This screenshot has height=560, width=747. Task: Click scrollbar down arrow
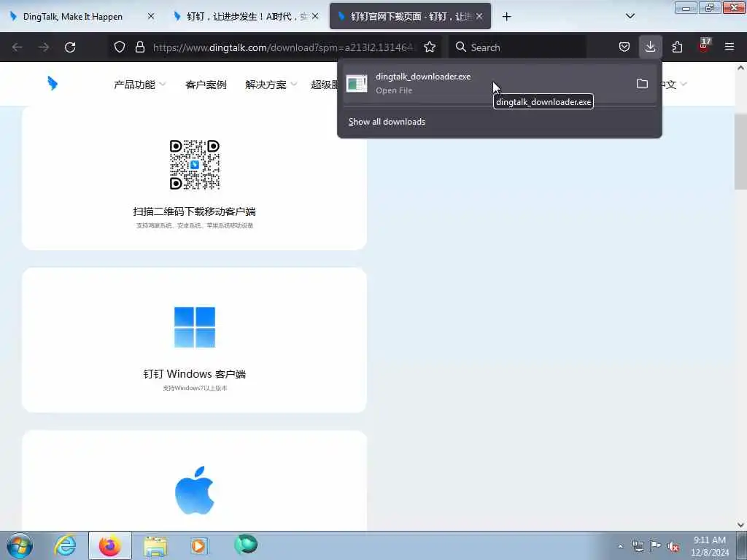click(741, 525)
